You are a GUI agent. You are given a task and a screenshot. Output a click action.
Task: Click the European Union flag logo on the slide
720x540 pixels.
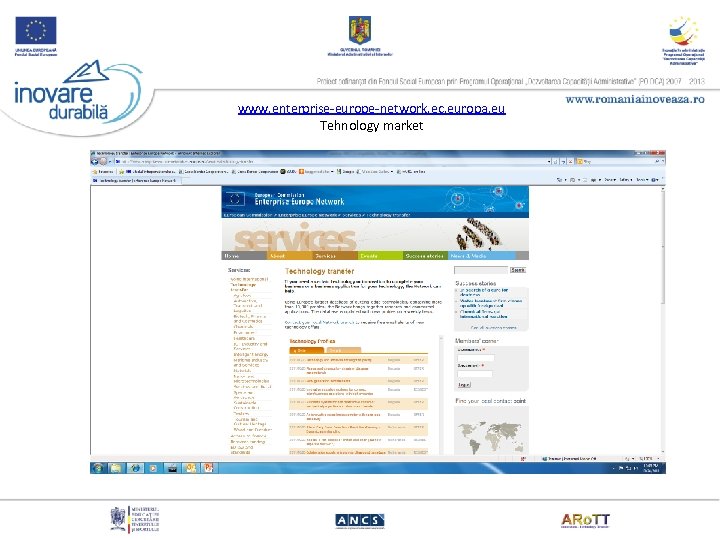click(36, 31)
